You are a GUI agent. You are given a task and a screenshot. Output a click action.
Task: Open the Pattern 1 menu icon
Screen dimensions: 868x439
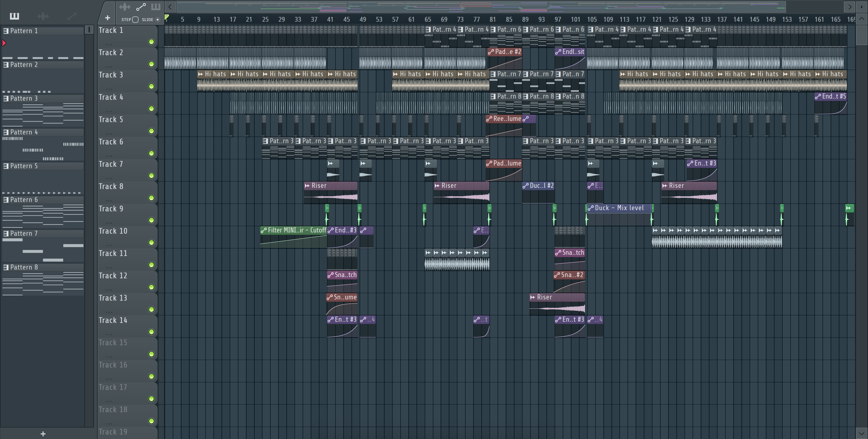coord(6,31)
